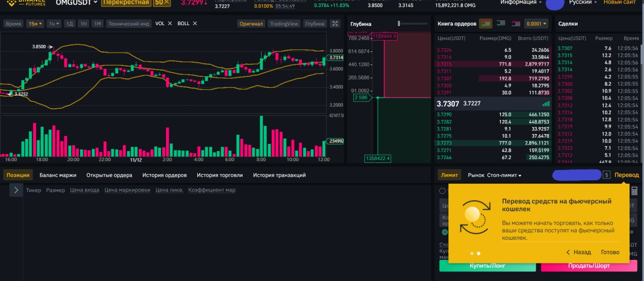
Task: Open the Позиции tab
Action: pyautogui.click(x=18, y=175)
